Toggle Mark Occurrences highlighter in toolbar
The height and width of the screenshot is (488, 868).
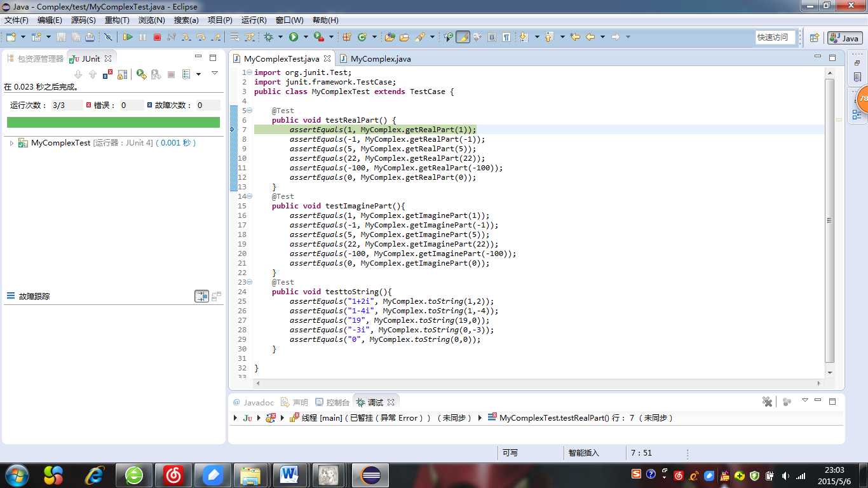[x=463, y=37]
